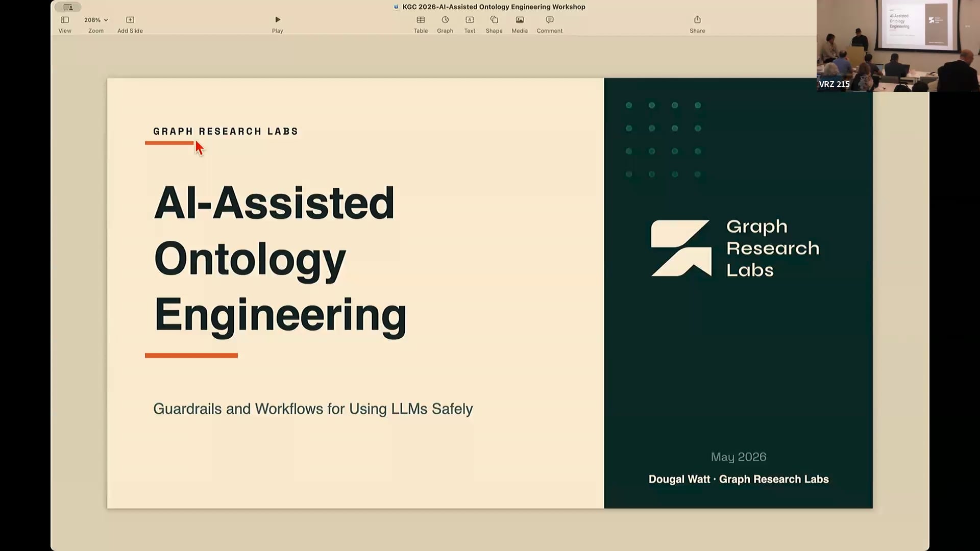Screen dimensions: 980x551
Task: Add a Text box
Action: coord(470,24)
